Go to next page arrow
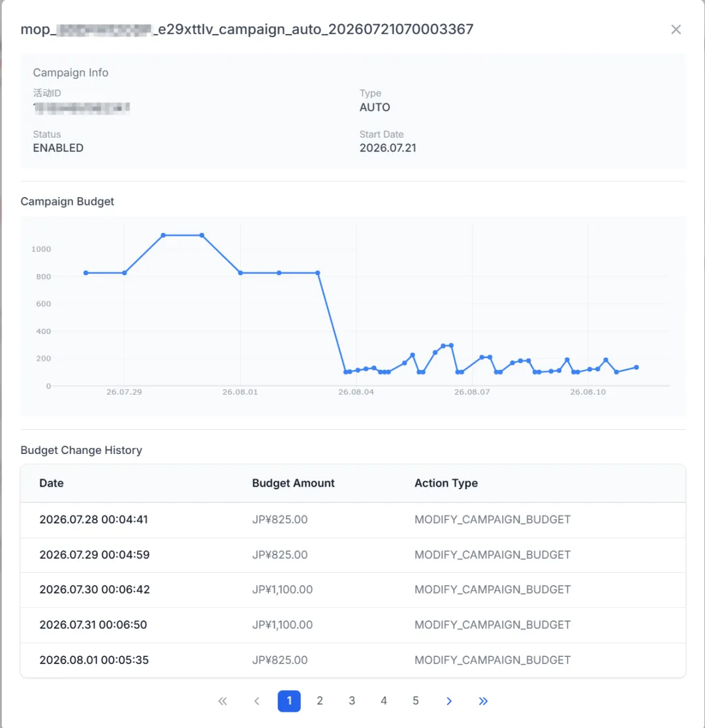Viewport: 705px width, 728px height. (449, 701)
